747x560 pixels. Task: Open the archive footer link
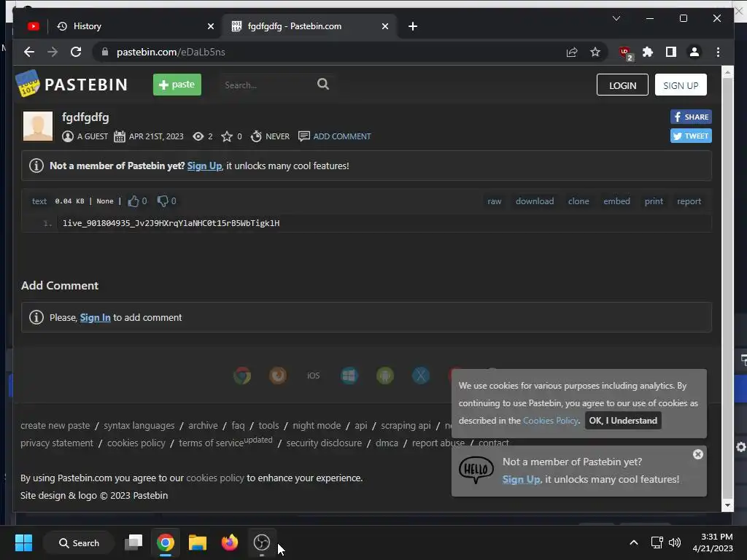click(203, 426)
